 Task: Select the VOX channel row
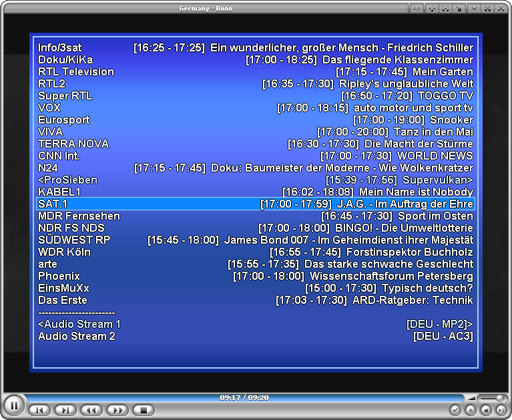tap(256, 108)
